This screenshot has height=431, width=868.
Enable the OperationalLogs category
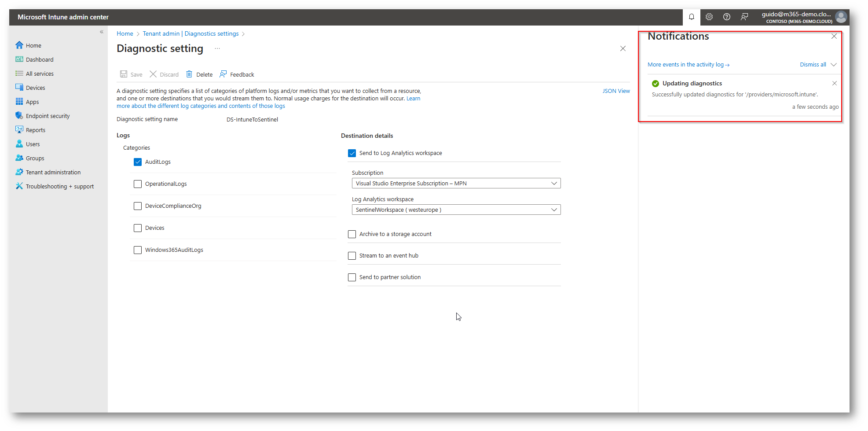pos(138,184)
